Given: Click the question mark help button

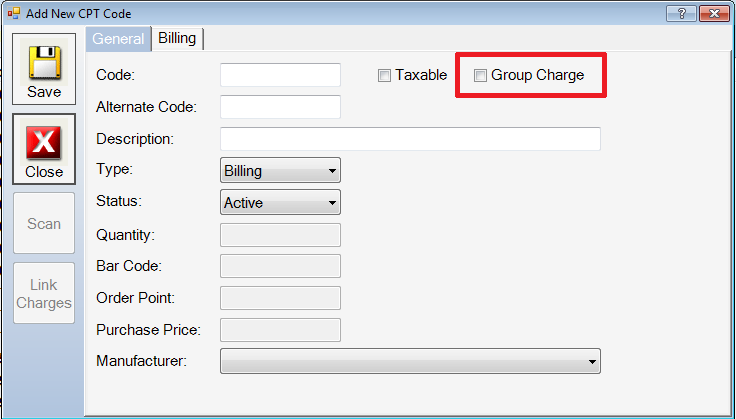Looking at the screenshot, I should (682, 14).
